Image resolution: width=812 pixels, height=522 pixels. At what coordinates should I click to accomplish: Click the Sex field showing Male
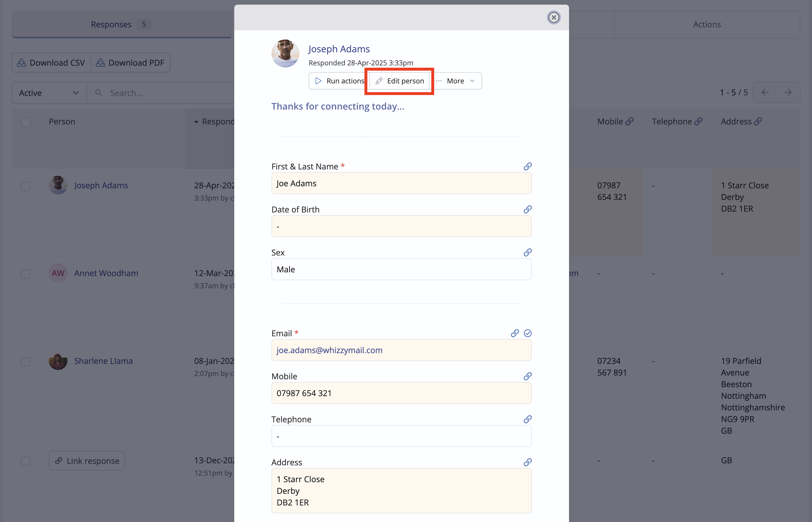tap(401, 269)
